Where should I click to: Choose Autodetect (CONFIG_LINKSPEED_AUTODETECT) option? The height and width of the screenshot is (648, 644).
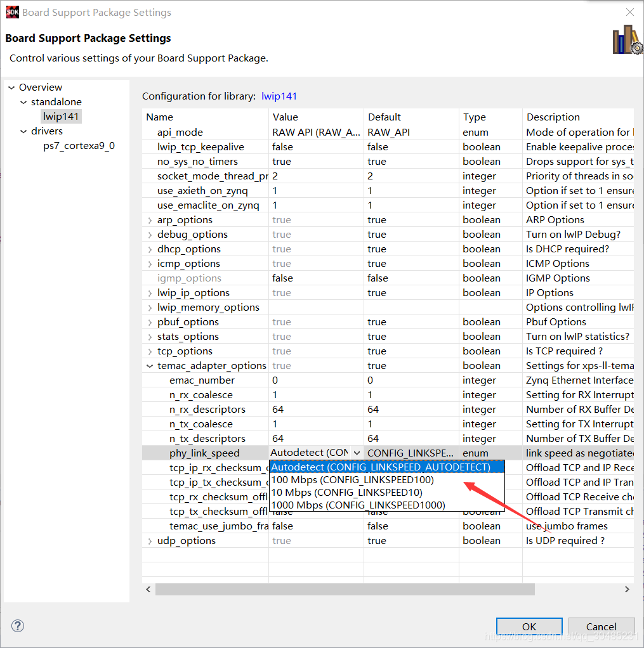pyautogui.click(x=387, y=467)
